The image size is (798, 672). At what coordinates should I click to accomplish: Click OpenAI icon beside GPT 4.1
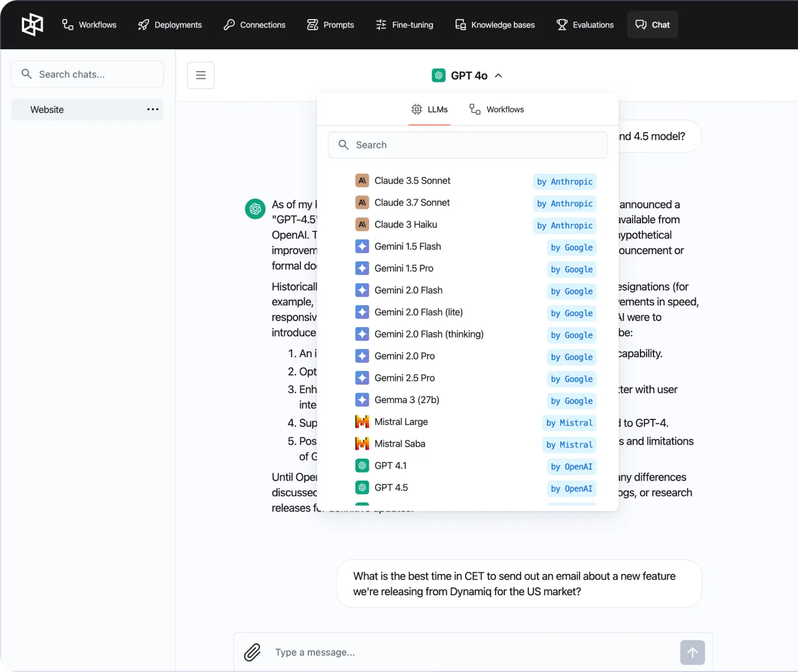tap(362, 465)
